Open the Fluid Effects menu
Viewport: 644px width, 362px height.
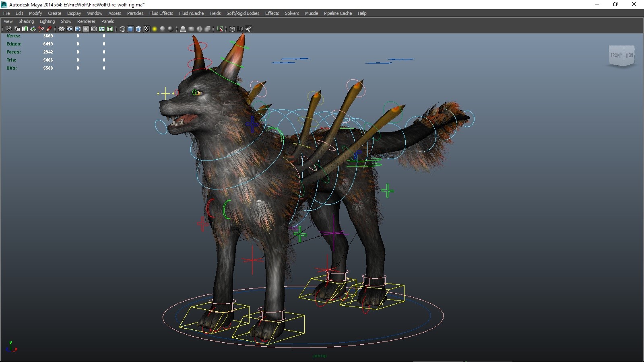tap(161, 13)
